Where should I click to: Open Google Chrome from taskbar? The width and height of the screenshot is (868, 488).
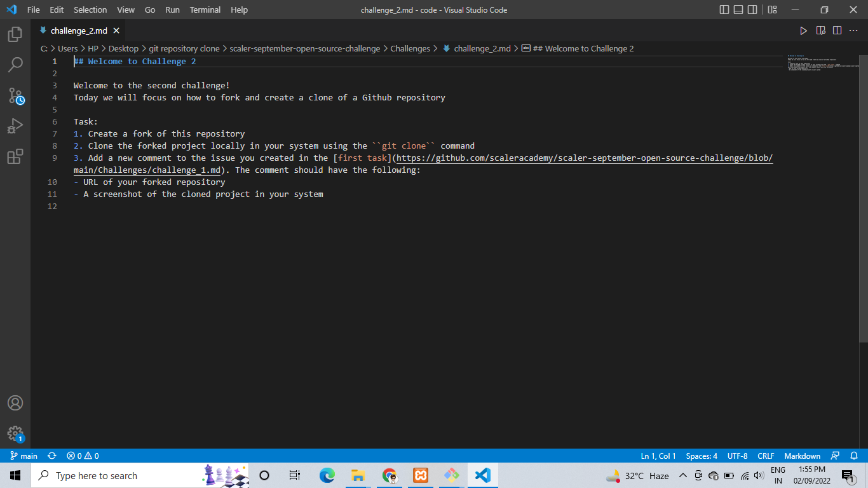(x=390, y=475)
